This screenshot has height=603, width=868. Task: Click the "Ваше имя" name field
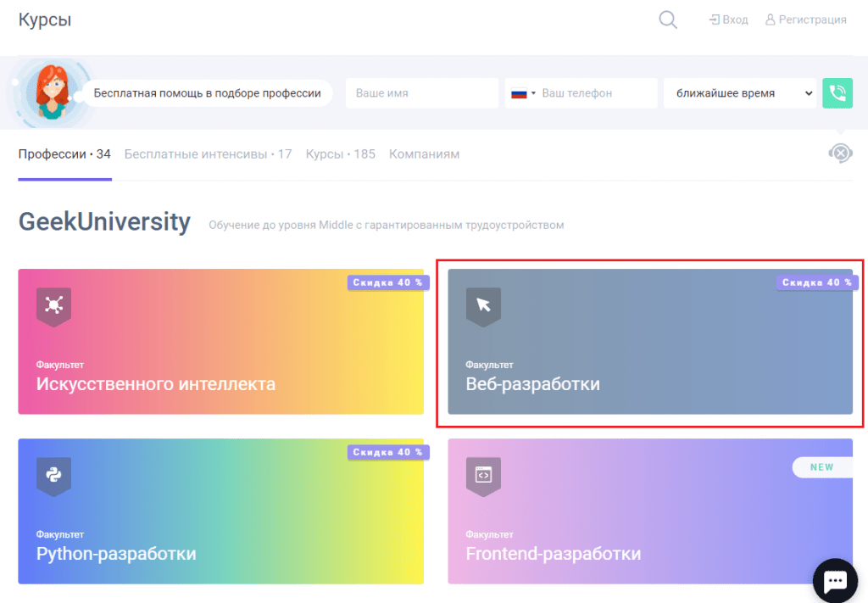420,93
